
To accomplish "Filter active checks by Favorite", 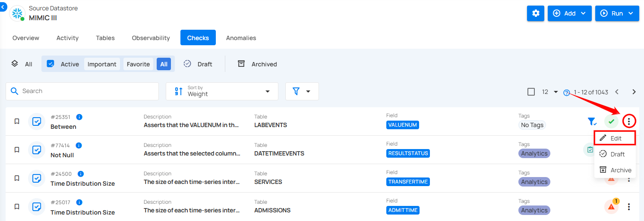I will 138,64.
